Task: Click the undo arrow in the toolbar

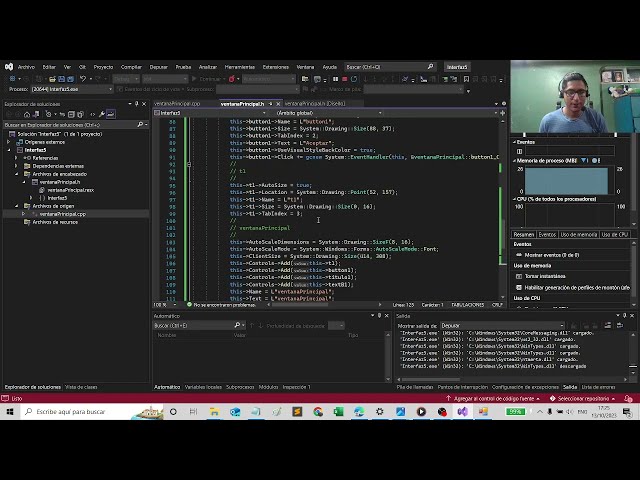Action: [x=83, y=79]
